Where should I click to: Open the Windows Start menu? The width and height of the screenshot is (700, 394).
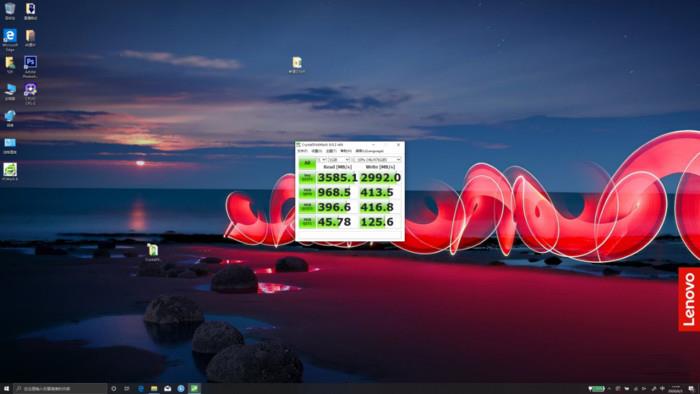click(x=6, y=389)
